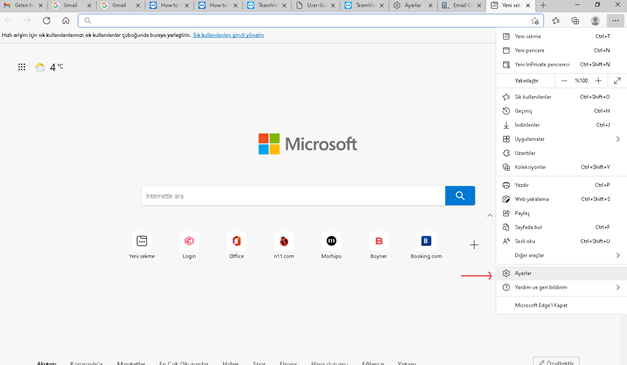This screenshot has width=627, height=365.
Task: Open Ayarlar in the dropdown menu
Action: 561,273
